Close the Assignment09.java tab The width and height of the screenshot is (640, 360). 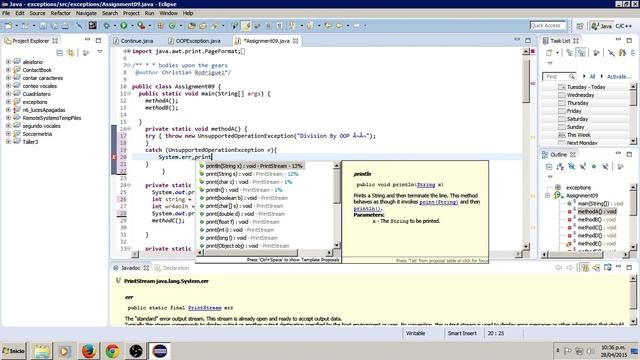[x=296, y=41]
